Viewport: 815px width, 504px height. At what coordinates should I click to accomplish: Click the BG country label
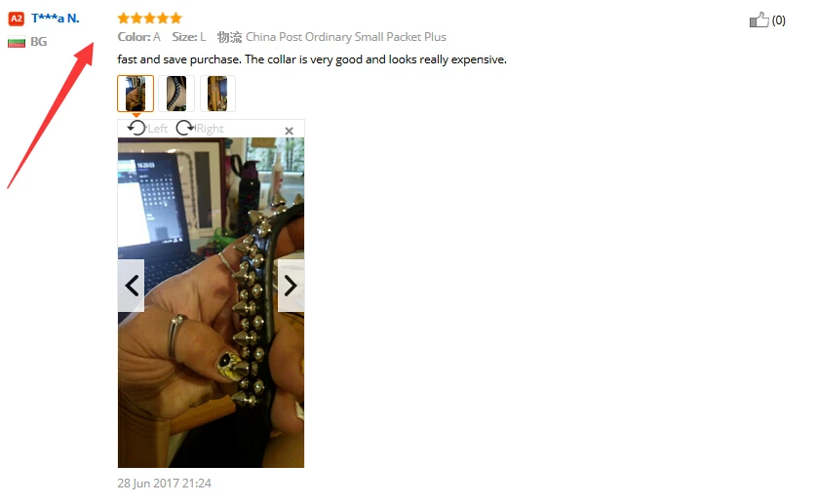tap(38, 42)
